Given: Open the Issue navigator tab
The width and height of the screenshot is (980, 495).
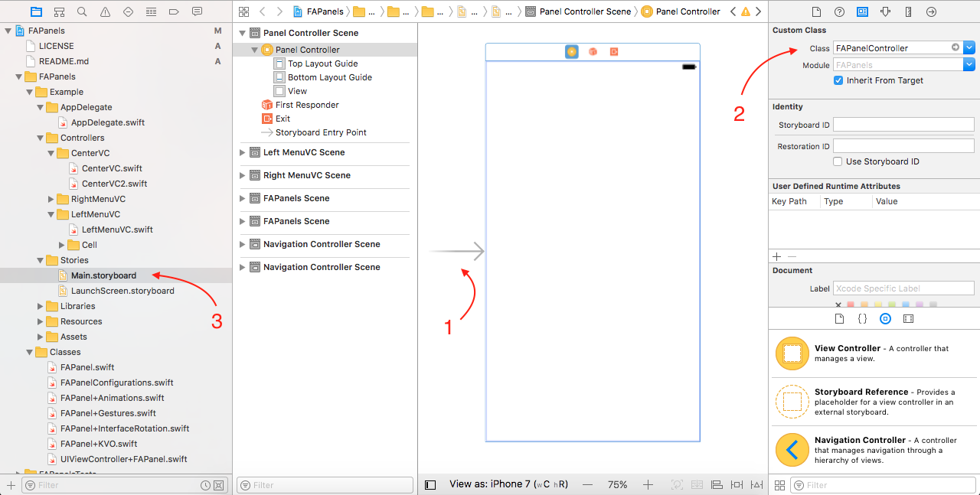Looking at the screenshot, I should click(x=105, y=11).
